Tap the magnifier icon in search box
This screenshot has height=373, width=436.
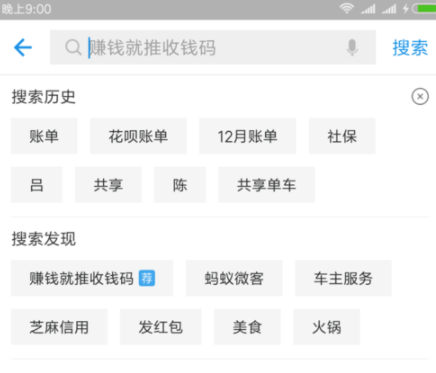[x=73, y=47]
